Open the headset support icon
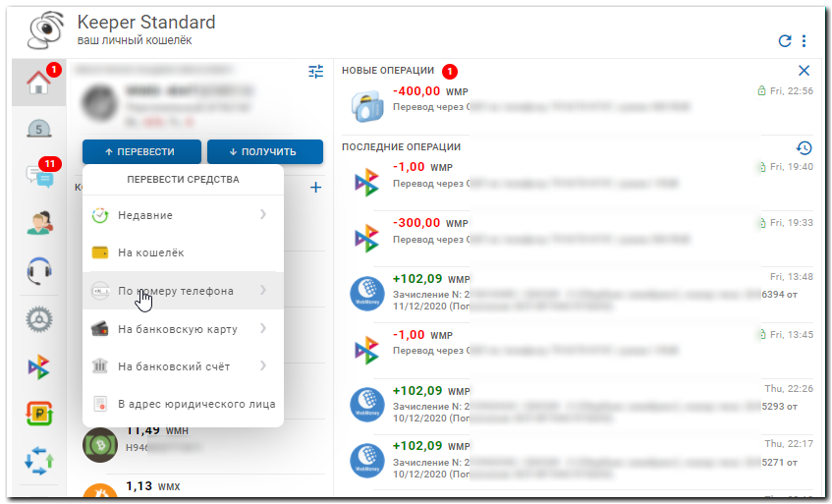The width and height of the screenshot is (832, 504). coord(38,270)
